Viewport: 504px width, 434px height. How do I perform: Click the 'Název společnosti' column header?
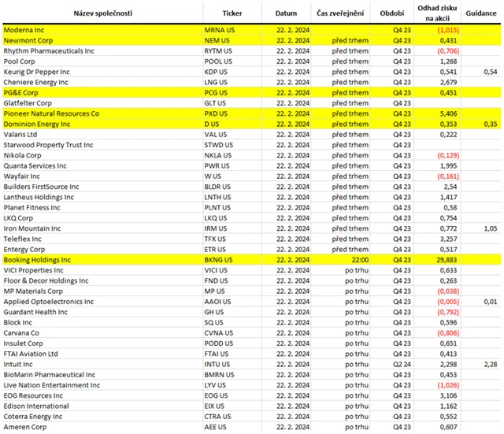(x=102, y=14)
